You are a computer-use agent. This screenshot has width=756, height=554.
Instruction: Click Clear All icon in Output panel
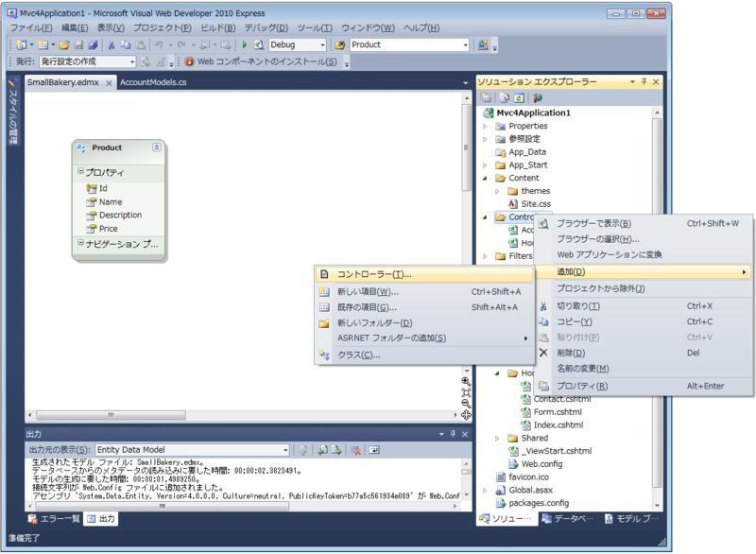tap(356, 450)
